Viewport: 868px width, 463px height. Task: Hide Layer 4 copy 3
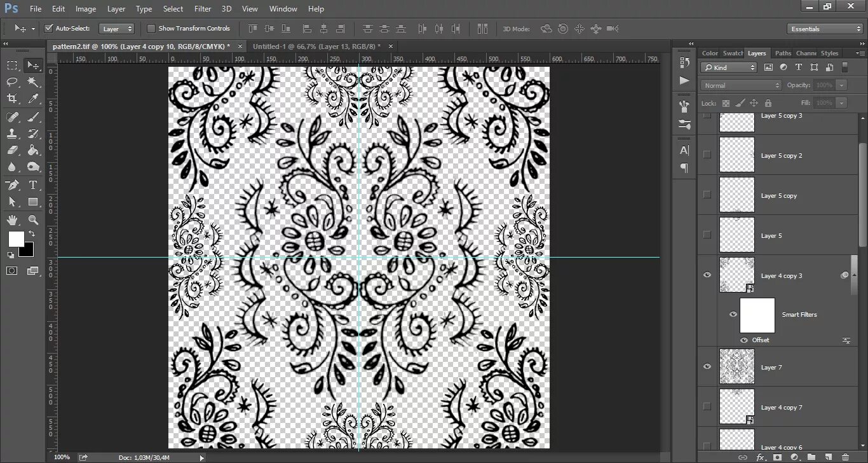click(707, 275)
